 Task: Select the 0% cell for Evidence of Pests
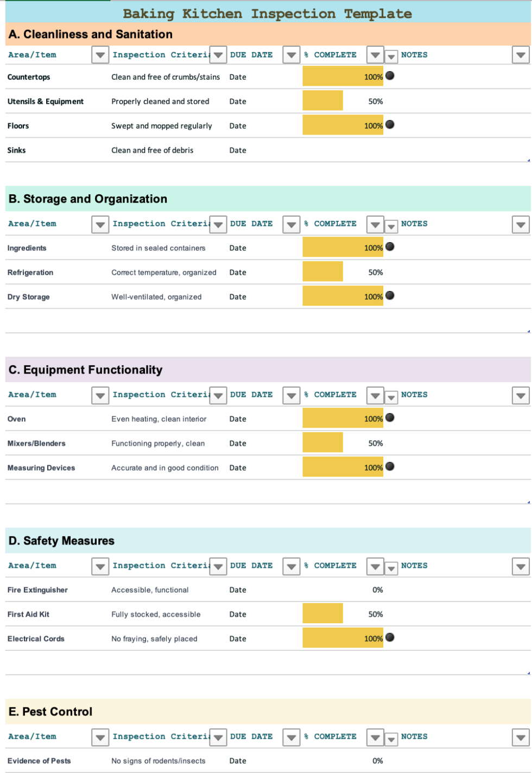pos(377,761)
